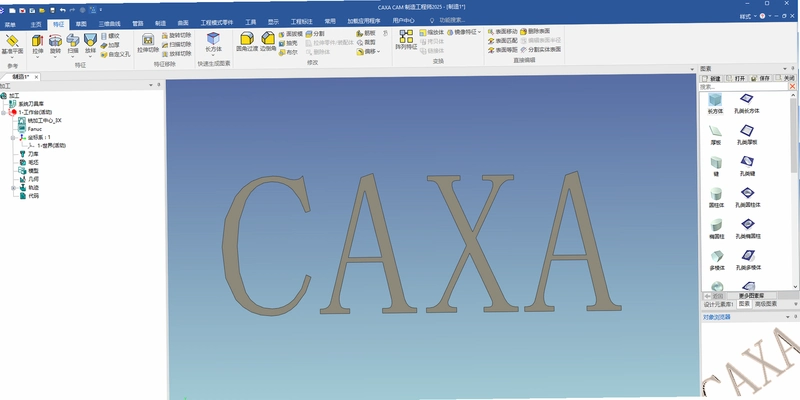Screen dimensions: 800x400
Task: Collapse the 坐标系:1 tree node
Action: tap(13, 138)
